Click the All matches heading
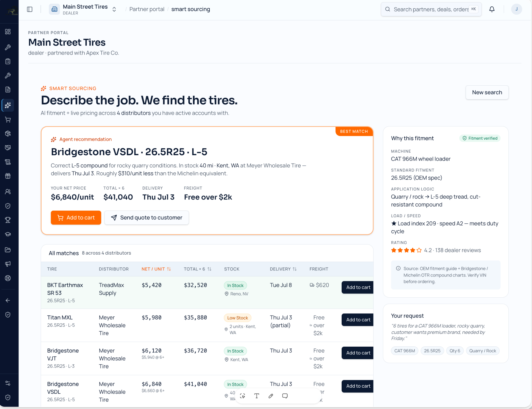Image resolution: width=532 pixels, height=409 pixels. pos(64,253)
